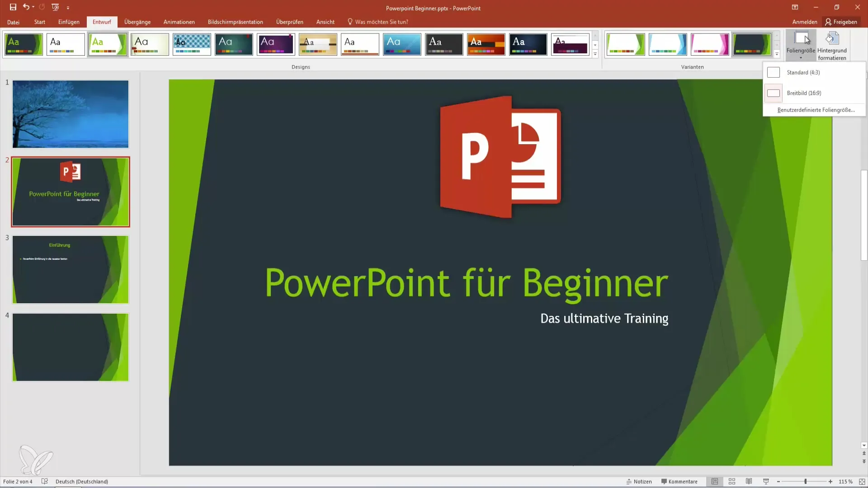Image resolution: width=868 pixels, height=488 pixels.
Task: Click subtitle 'Das ultimative Training'
Action: point(604,319)
